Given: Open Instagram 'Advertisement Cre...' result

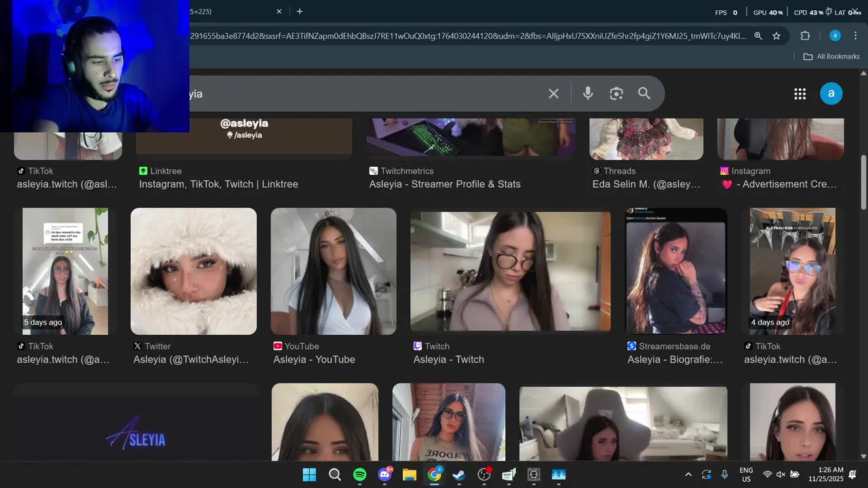Looking at the screenshot, I should click(779, 184).
